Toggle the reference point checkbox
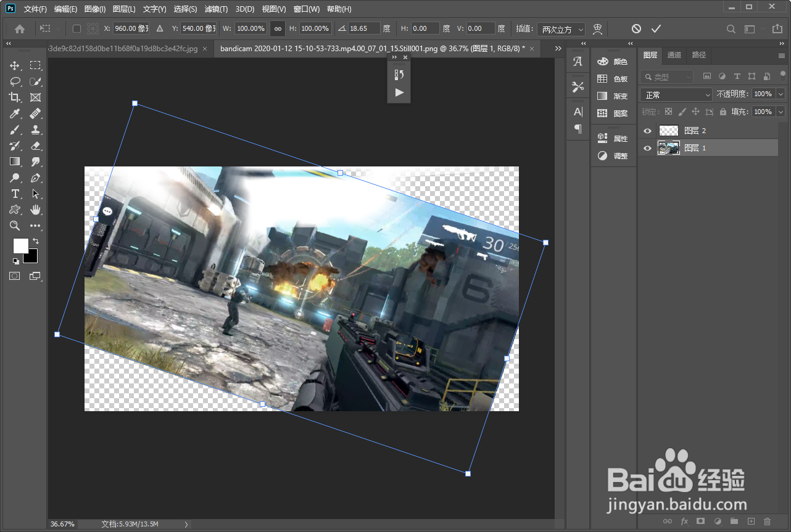The image size is (791, 532). [x=77, y=28]
